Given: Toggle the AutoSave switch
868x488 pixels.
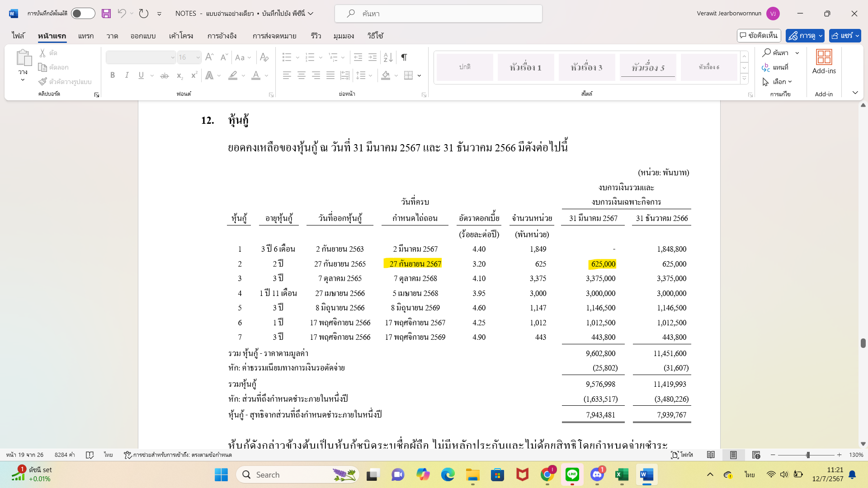Looking at the screenshot, I should pyautogui.click(x=83, y=14).
